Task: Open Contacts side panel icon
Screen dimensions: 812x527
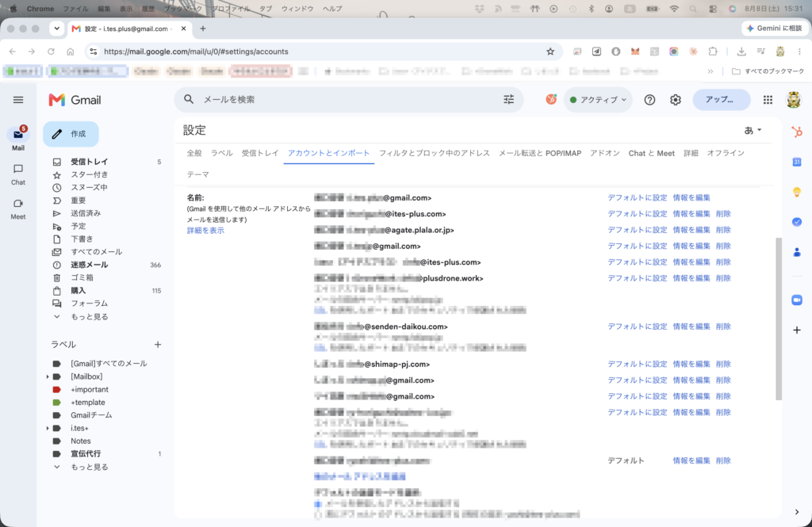Action: coord(796,252)
